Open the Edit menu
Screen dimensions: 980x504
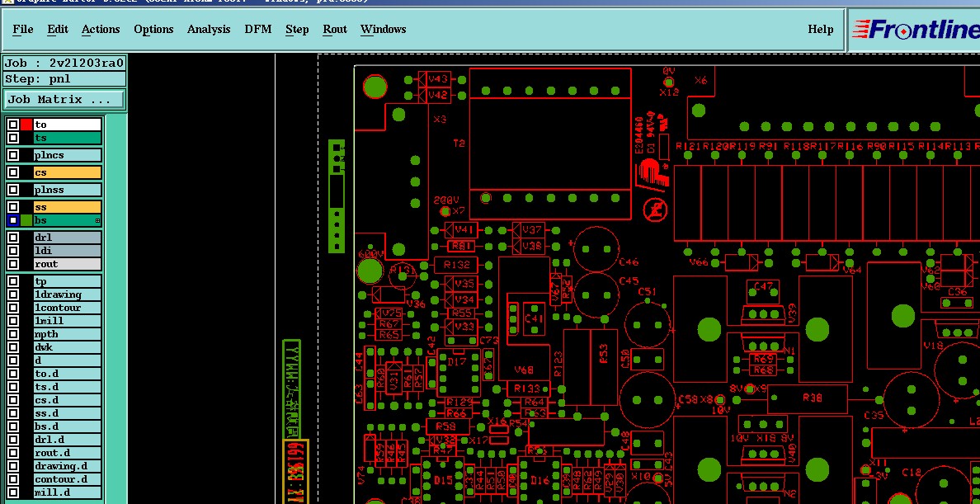click(x=58, y=30)
